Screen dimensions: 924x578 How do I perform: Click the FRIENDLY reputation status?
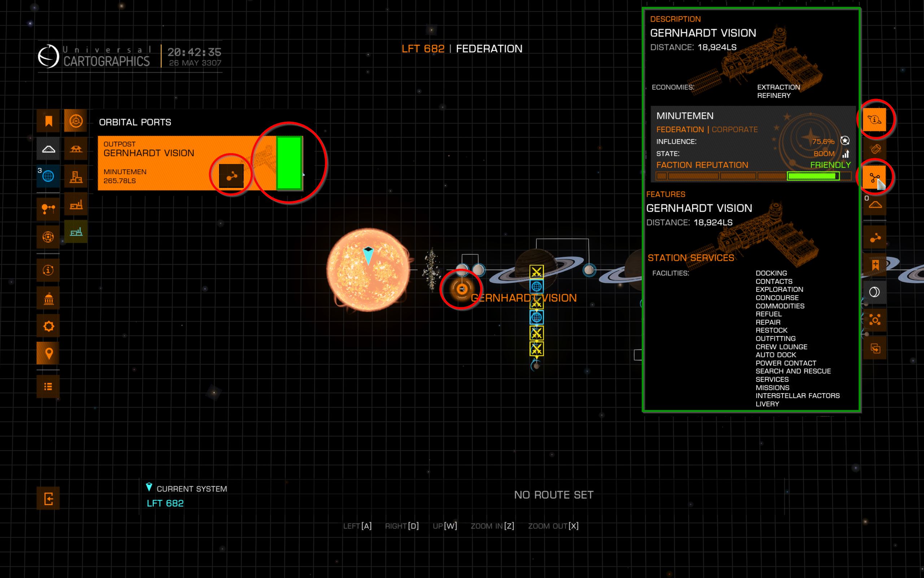[x=831, y=165]
